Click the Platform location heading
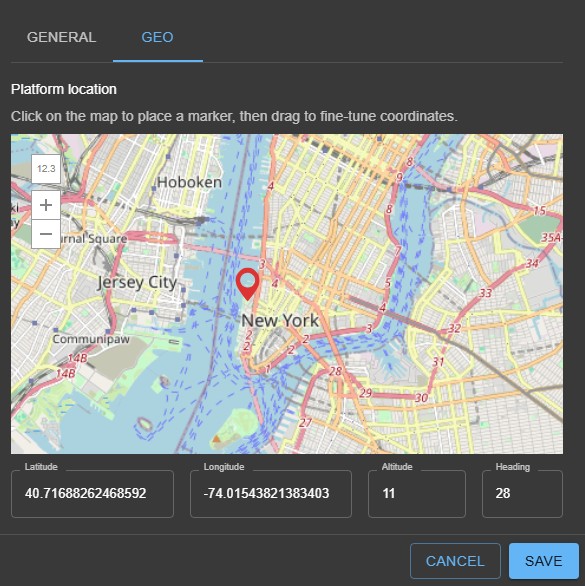The width and height of the screenshot is (585, 586). tap(64, 89)
